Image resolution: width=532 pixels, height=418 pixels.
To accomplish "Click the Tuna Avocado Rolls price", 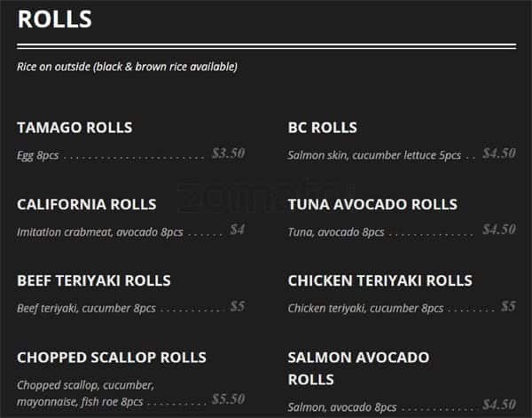I will (498, 229).
